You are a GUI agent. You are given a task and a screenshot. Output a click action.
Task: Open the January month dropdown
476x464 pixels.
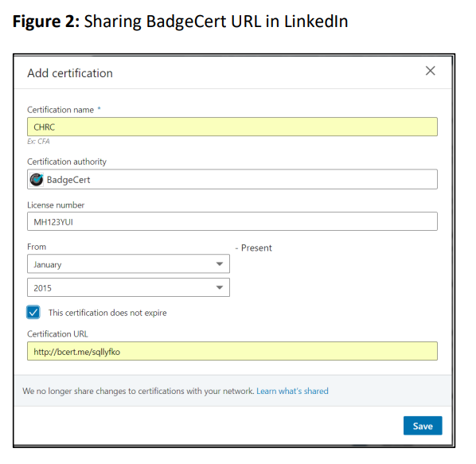[x=128, y=264]
